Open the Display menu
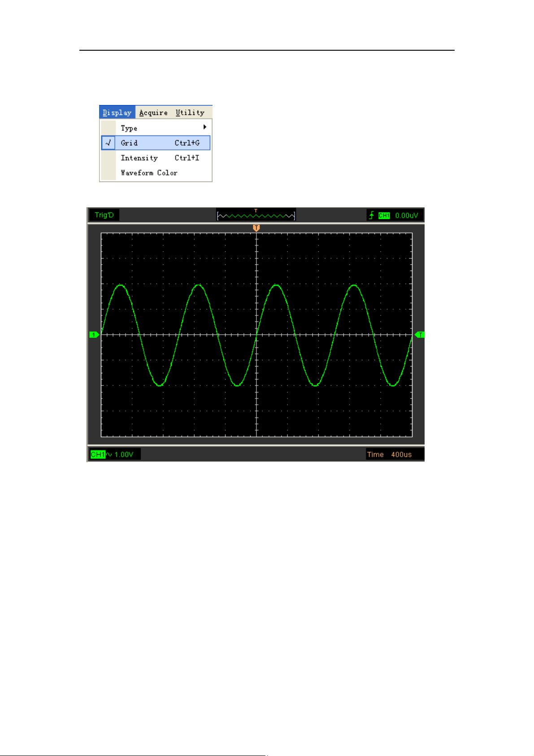 (117, 113)
